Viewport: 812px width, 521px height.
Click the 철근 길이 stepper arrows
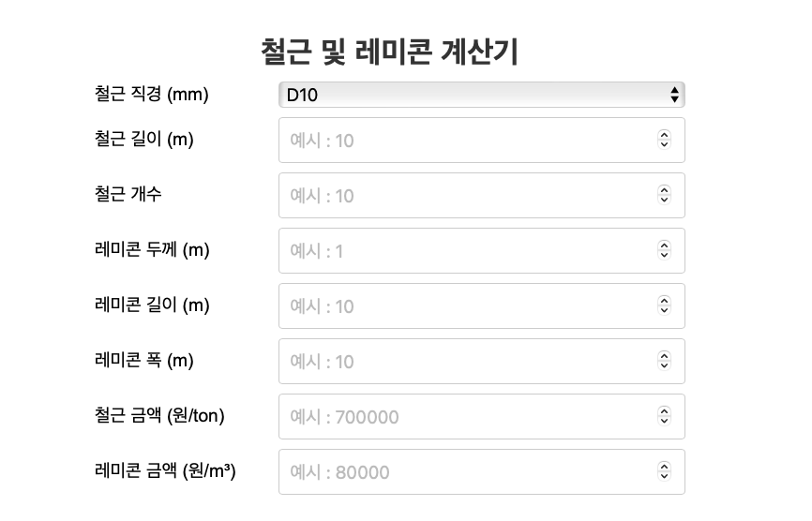click(664, 141)
